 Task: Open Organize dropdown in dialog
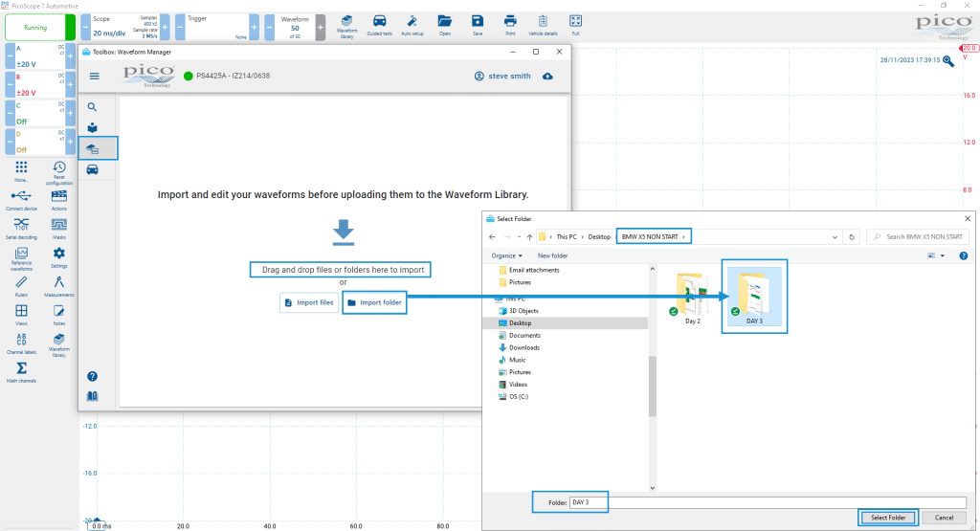coord(507,255)
